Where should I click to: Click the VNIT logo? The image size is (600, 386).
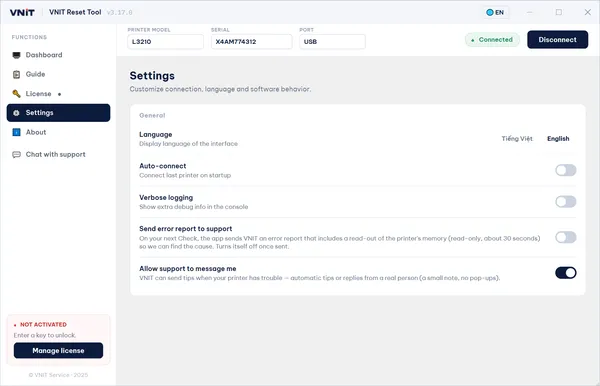click(x=22, y=13)
